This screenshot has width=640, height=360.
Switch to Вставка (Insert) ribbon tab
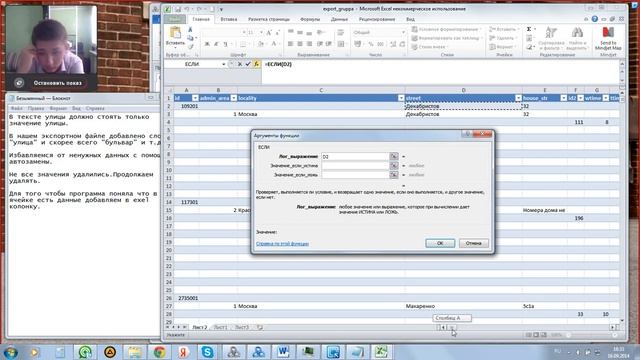(229, 19)
